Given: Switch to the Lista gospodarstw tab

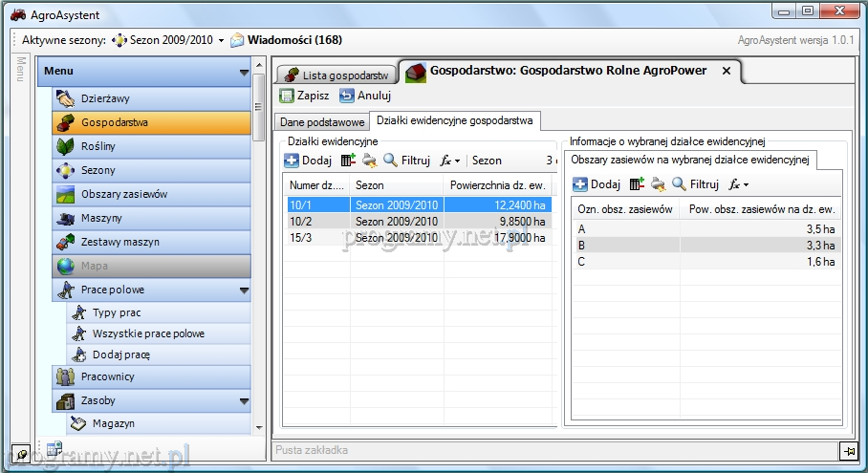Looking at the screenshot, I should point(336,75).
